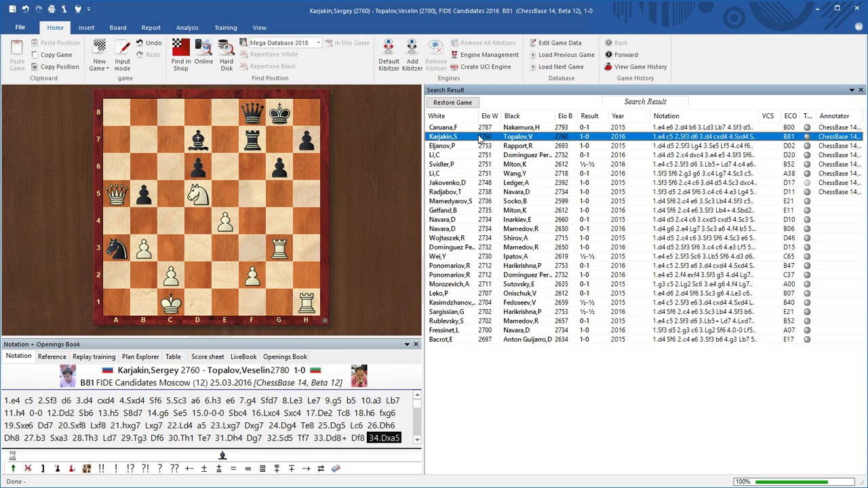868x488 pixels.
Task: Sort results by White column header
Action: click(x=452, y=116)
